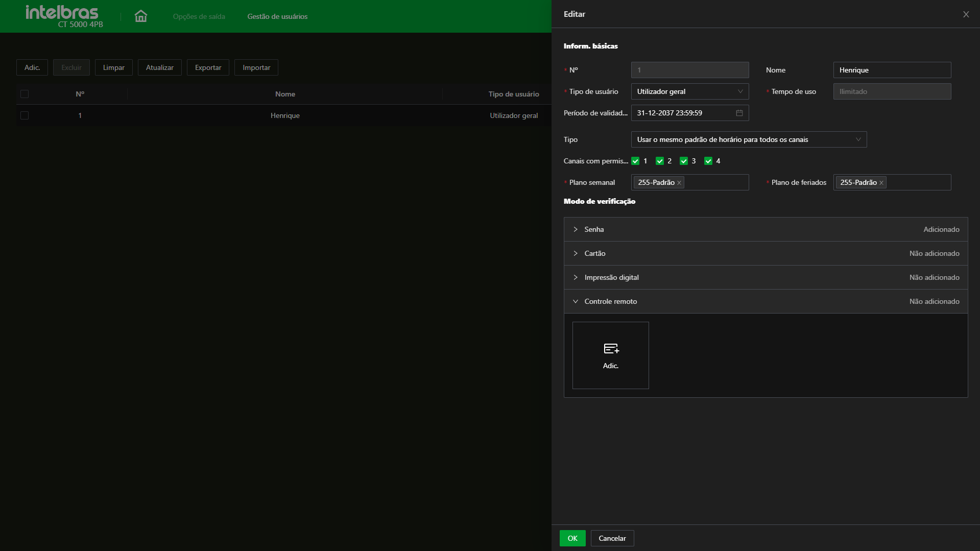The height and width of the screenshot is (551, 980).
Task: Open Gestão de usuários menu
Action: click(277, 17)
